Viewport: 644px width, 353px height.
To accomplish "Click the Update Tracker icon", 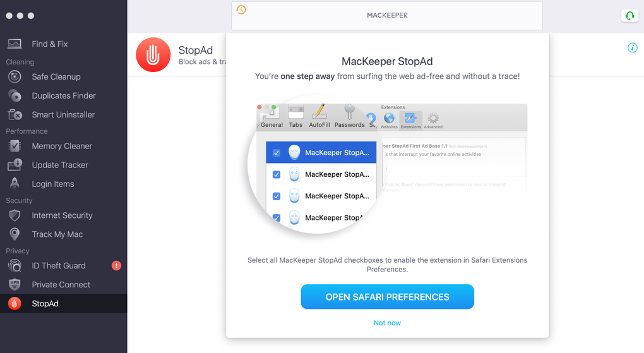I will point(15,165).
